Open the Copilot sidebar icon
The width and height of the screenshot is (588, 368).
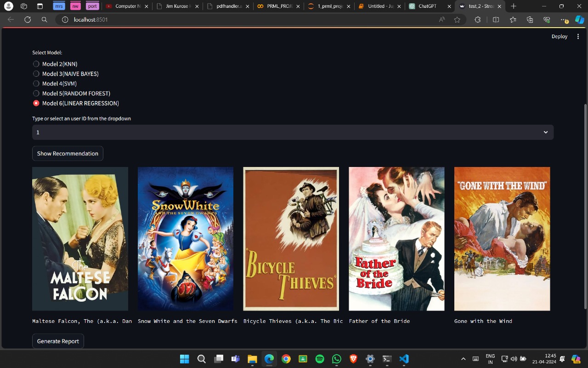[x=580, y=20]
